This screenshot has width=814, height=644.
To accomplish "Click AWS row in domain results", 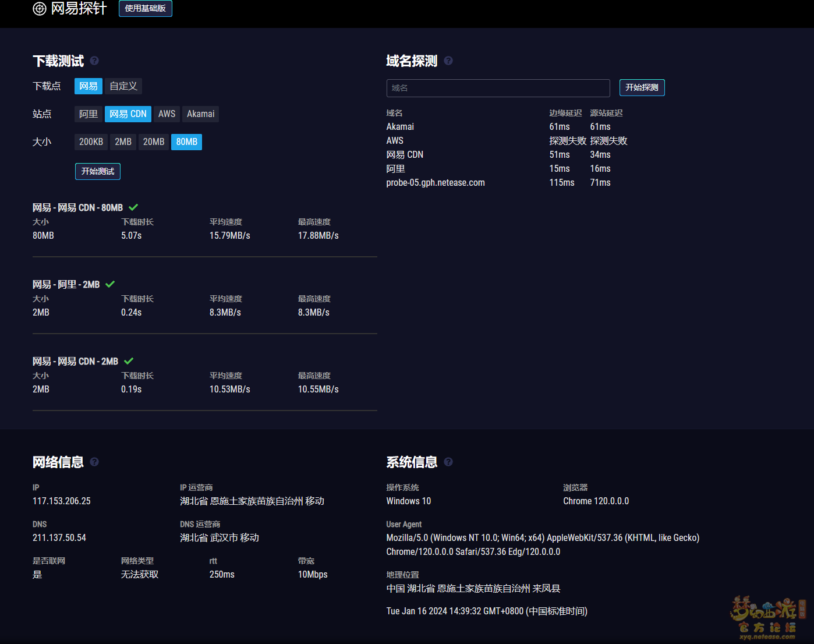I will (x=507, y=140).
